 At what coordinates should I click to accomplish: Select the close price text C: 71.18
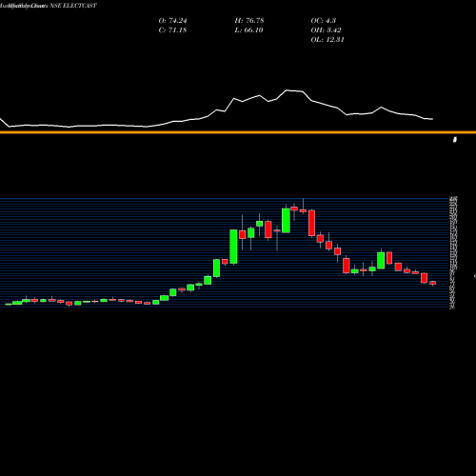(x=172, y=30)
